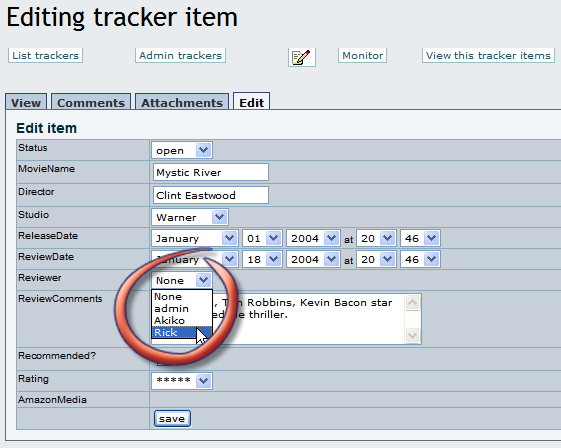The height and width of the screenshot is (448, 561).
Task: Go to Admin trackers
Action: point(180,55)
